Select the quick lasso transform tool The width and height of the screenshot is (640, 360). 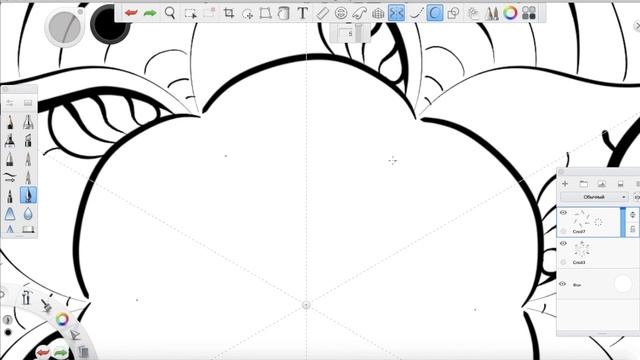(247, 14)
